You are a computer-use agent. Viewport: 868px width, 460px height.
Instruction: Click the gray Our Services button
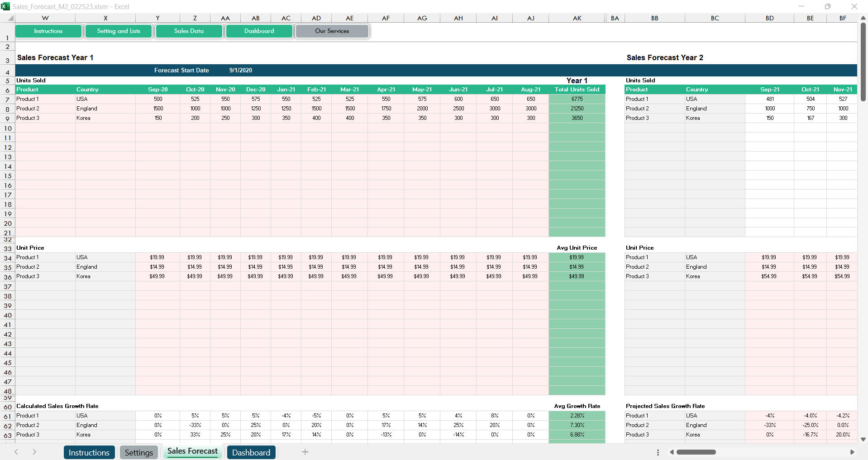pyautogui.click(x=332, y=31)
